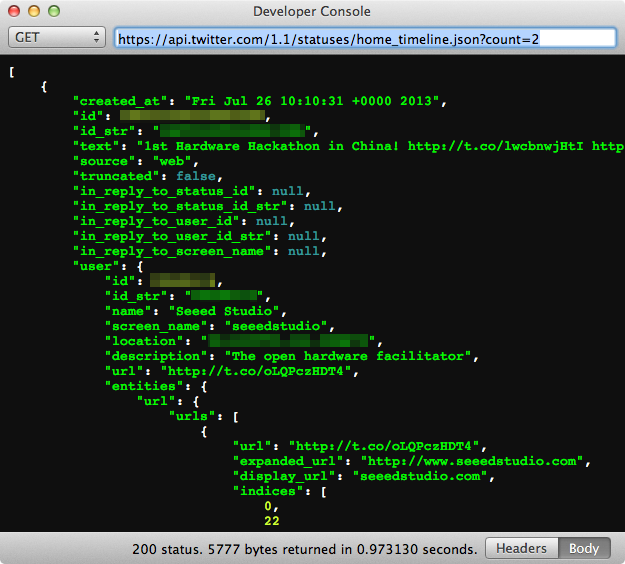Click the "truncated" value false

click(196, 176)
